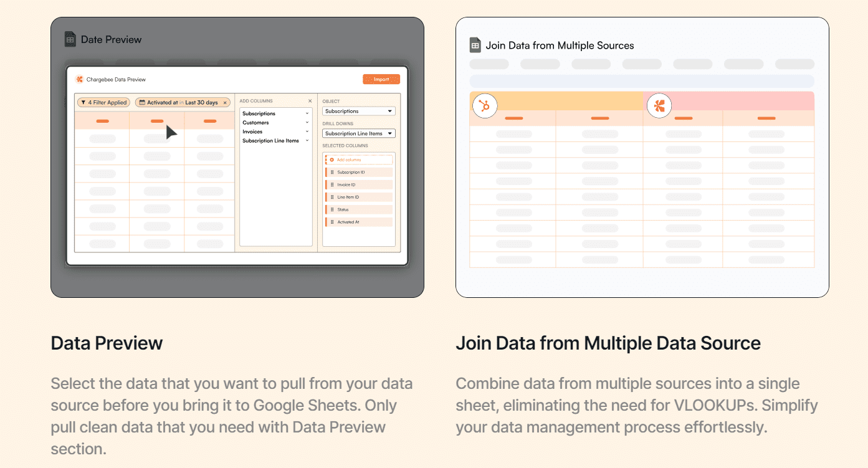This screenshot has height=468, width=868.
Task: Click the Join Data preview thumbnail card
Action: coord(642,157)
